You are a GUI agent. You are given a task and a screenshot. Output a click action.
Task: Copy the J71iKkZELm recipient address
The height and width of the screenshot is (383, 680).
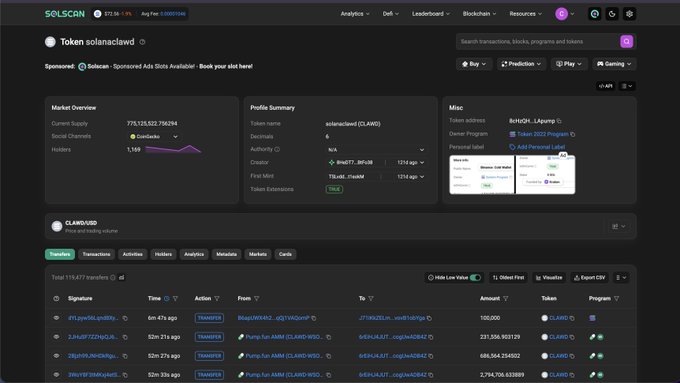429,318
